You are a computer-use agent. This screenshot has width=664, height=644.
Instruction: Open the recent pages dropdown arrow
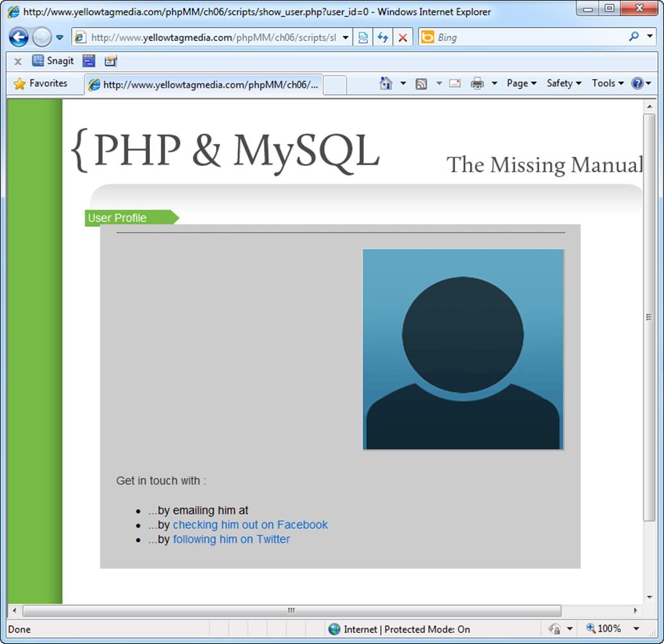(x=60, y=37)
